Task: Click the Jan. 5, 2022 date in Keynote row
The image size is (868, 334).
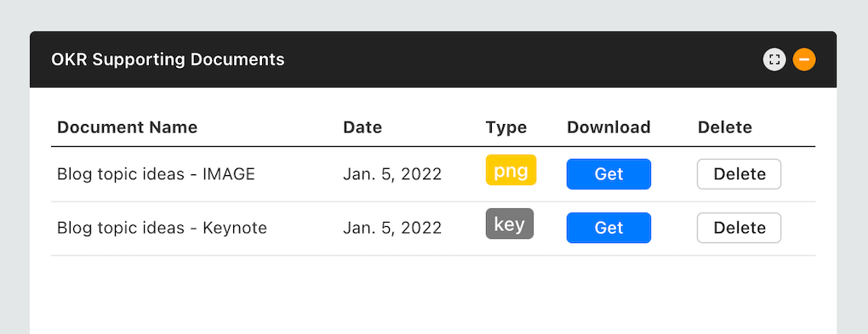Action: point(392,228)
